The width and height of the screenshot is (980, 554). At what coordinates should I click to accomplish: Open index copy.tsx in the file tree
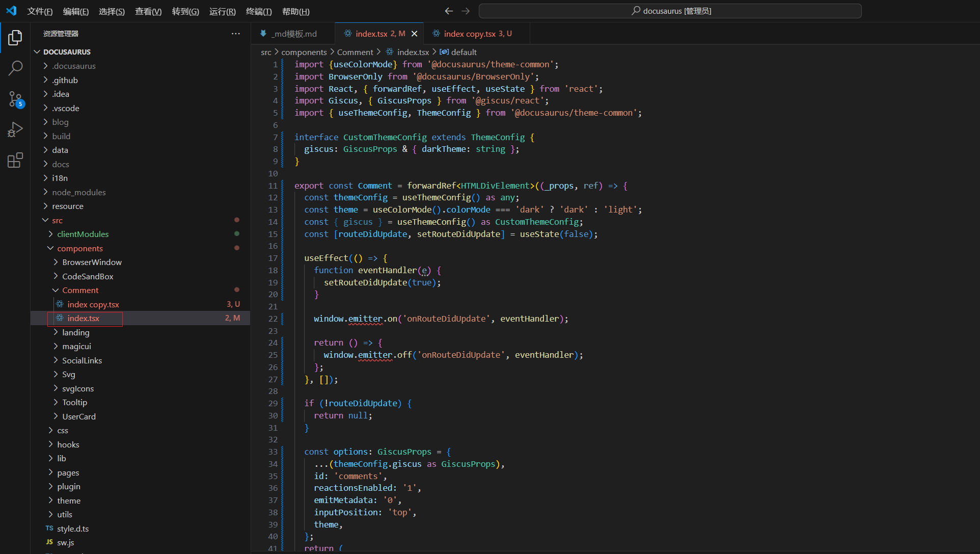pos(141,304)
